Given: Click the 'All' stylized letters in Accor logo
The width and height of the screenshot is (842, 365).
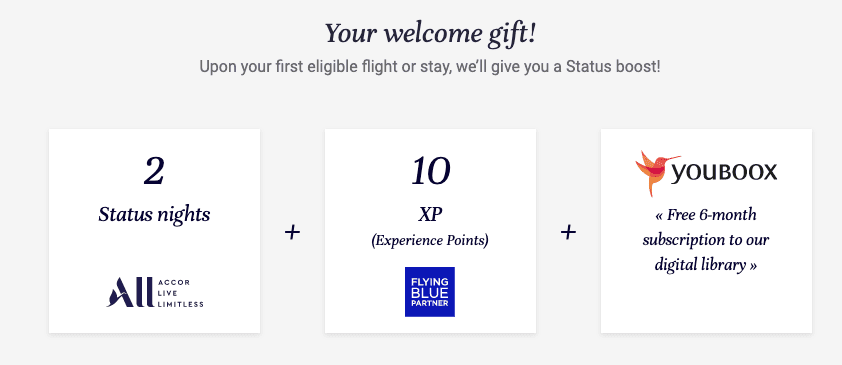Looking at the screenshot, I should click(128, 293).
